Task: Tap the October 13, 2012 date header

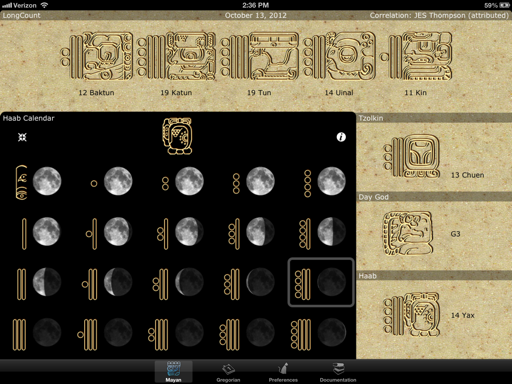Action: [256, 15]
